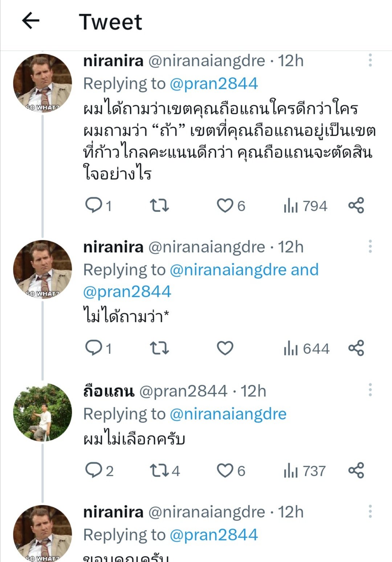Like ถือแถน's reply showing 6 likes
The image size is (392, 562).
pos(225,471)
